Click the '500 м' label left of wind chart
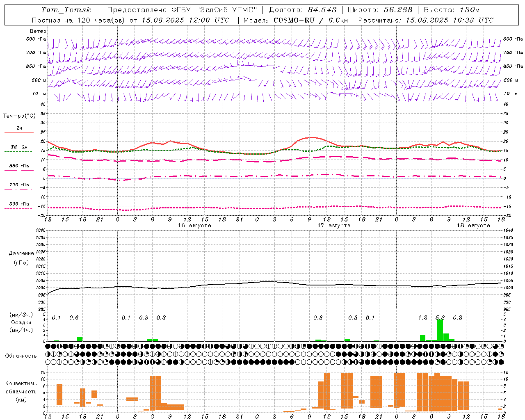 point(39,80)
